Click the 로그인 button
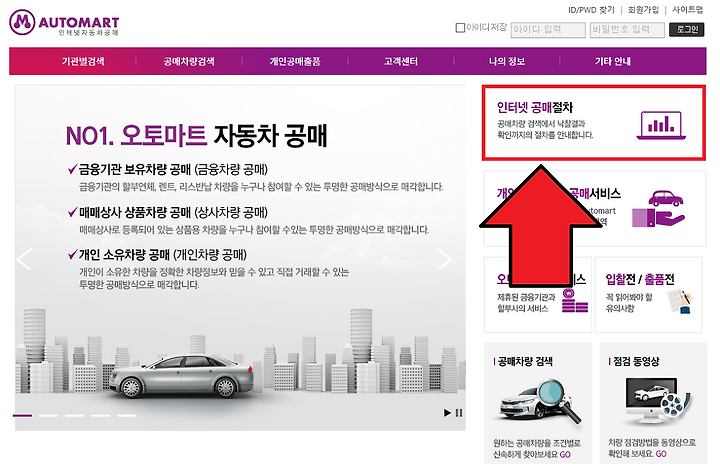 pos(686,29)
